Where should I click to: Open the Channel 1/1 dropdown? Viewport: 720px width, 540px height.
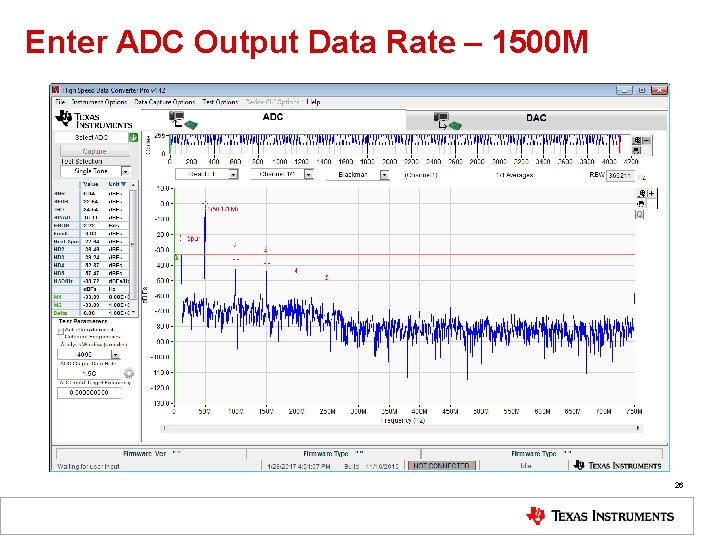[309, 174]
